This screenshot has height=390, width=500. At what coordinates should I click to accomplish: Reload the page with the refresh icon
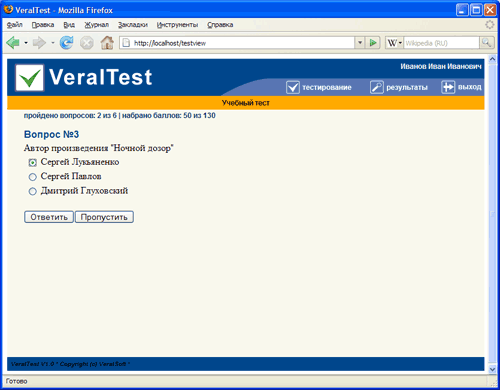click(67, 43)
